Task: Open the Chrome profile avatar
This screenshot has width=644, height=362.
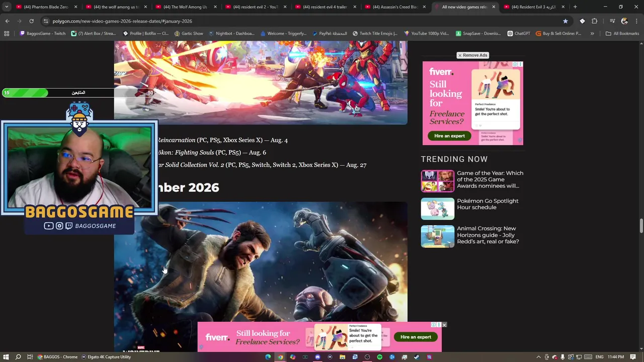Action: pos(624,21)
